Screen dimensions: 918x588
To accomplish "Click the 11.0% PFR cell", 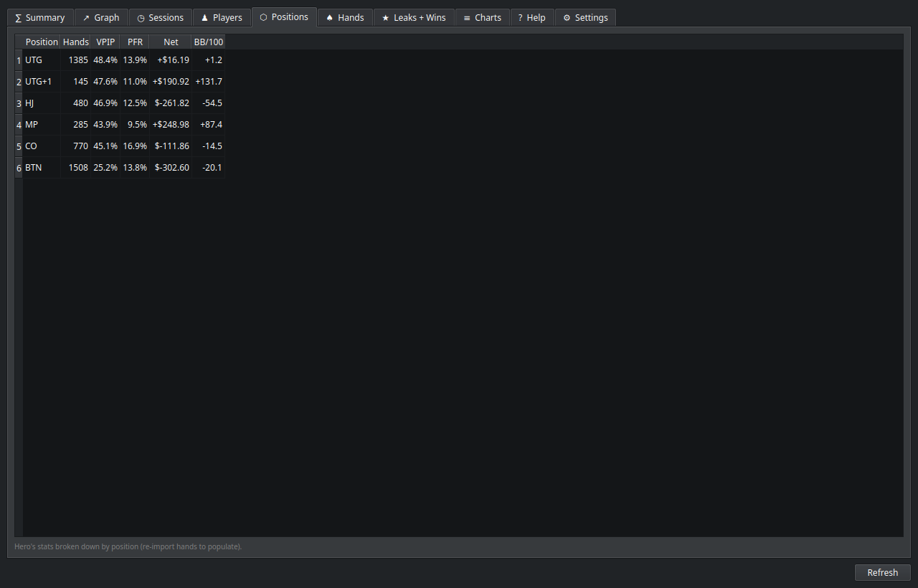I will tap(135, 82).
